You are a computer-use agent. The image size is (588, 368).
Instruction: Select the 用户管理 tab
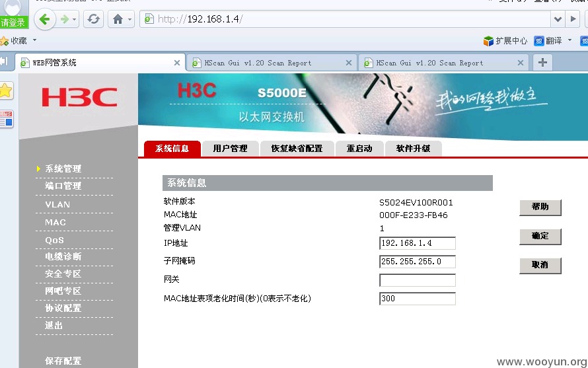tap(230, 149)
